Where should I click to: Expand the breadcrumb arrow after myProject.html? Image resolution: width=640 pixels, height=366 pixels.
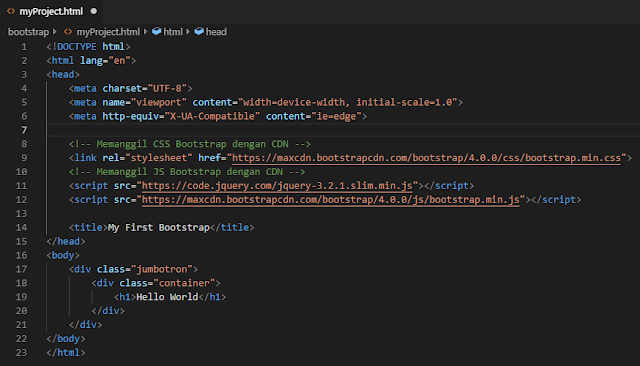point(145,31)
